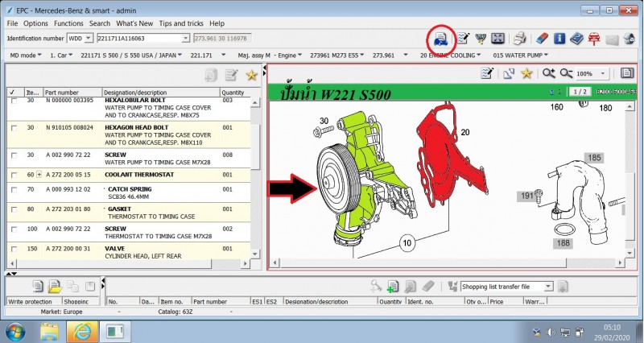Check the Valve cylinder head row
Screen dimensions: 644x343
tap(14, 249)
